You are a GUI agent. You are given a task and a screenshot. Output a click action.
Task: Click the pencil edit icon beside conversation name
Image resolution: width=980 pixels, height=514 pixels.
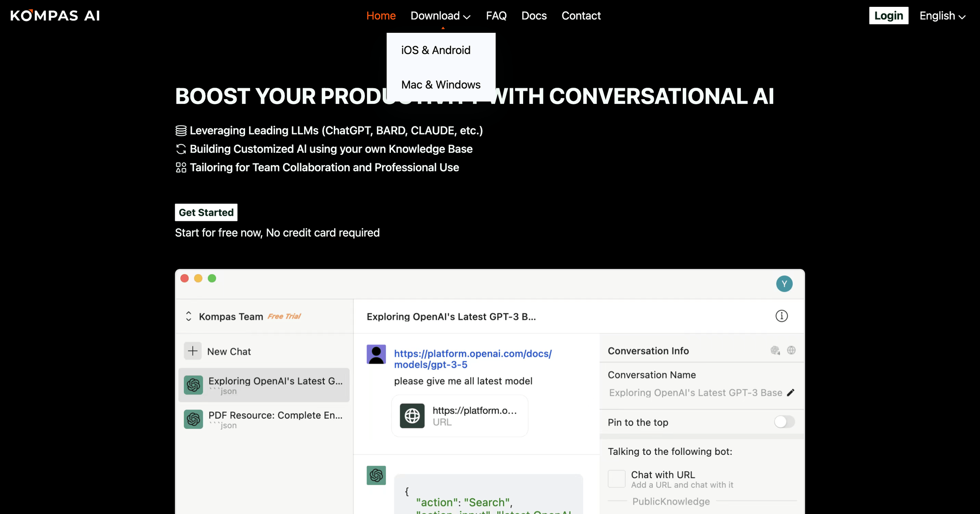(790, 393)
